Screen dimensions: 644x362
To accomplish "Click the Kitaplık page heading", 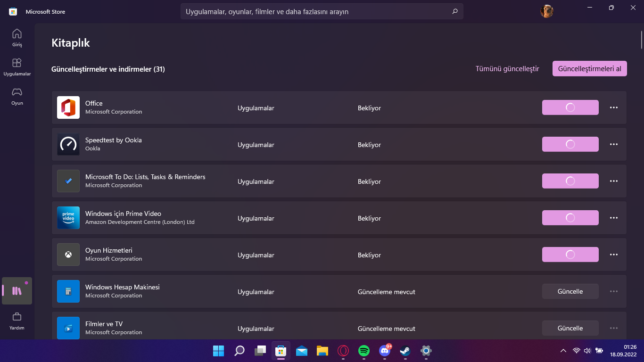I will tap(71, 43).
